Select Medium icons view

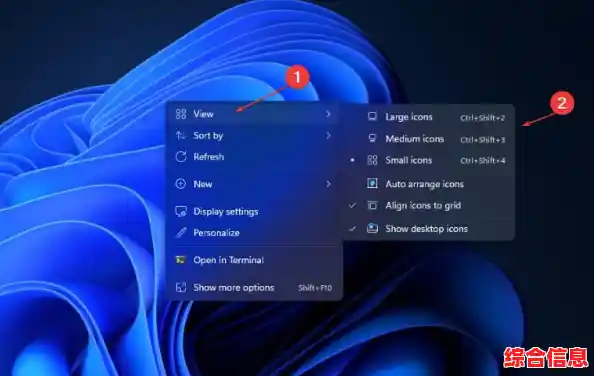[x=428, y=139]
